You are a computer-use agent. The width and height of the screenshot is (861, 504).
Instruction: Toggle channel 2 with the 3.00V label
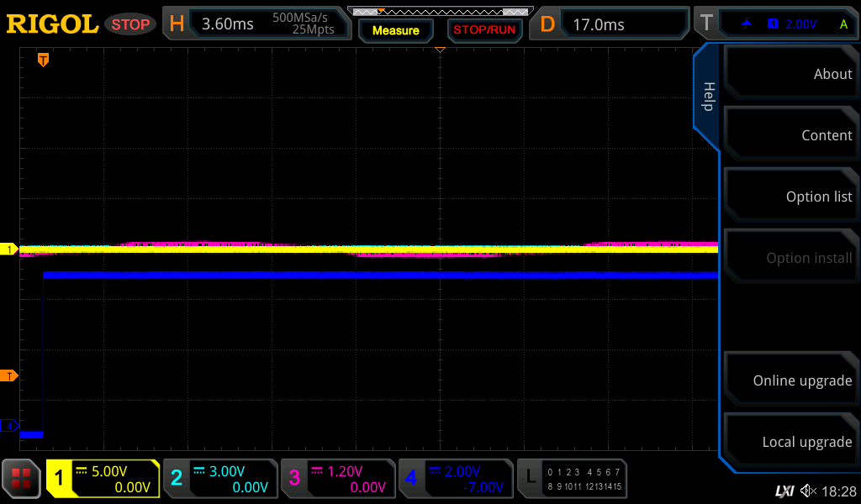pos(219,479)
